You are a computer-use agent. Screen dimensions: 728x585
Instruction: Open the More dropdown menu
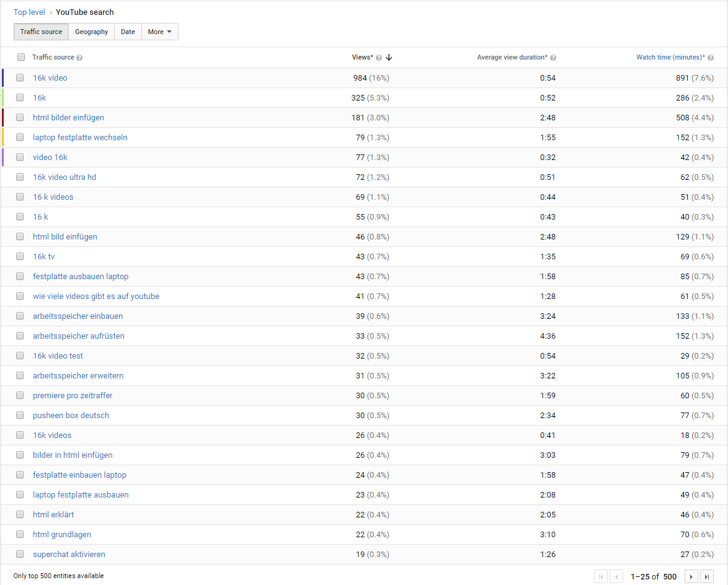pos(159,32)
